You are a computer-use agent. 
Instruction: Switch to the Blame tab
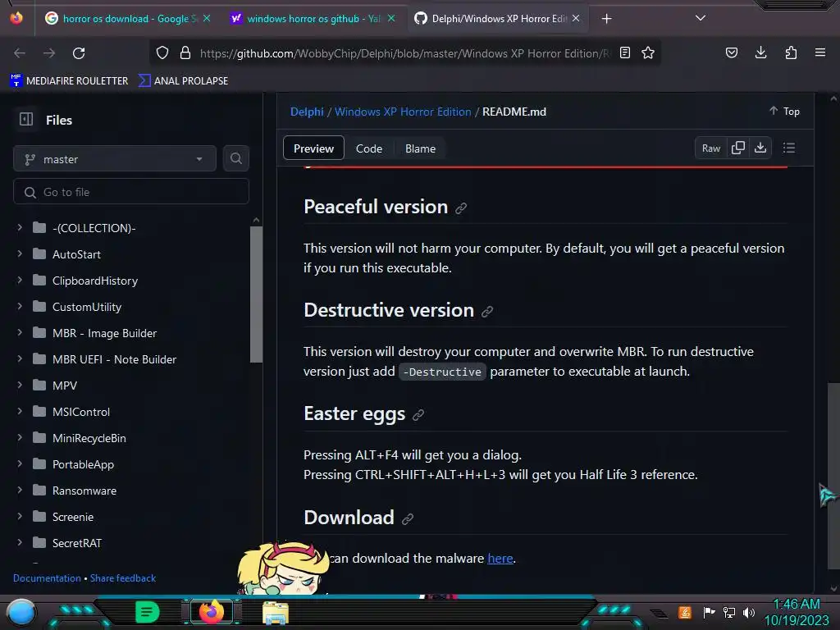point(420,148)
